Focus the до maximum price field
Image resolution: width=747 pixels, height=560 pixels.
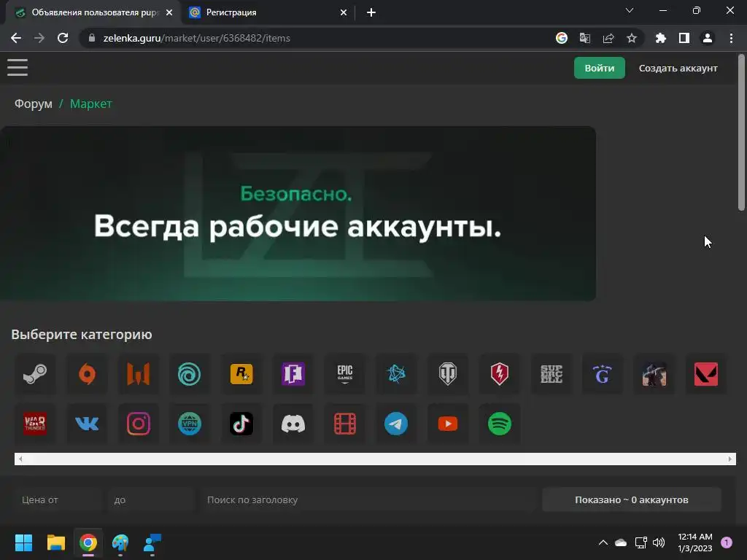point(151,499)
